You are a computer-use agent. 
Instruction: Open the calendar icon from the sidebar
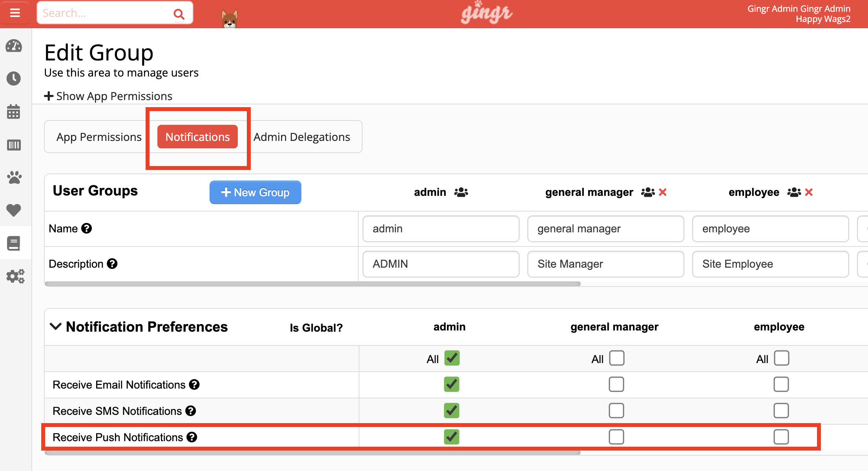(14, 111)
